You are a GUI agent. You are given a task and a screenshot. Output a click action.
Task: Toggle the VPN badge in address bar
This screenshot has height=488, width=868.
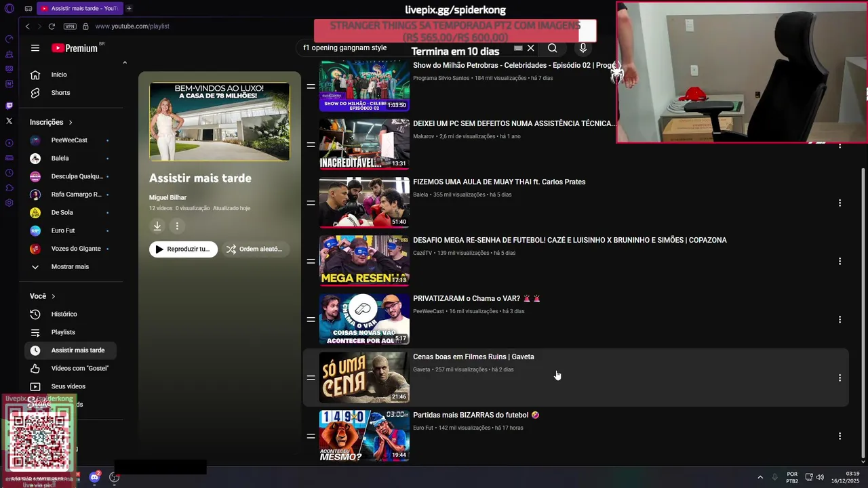[70, 26]
